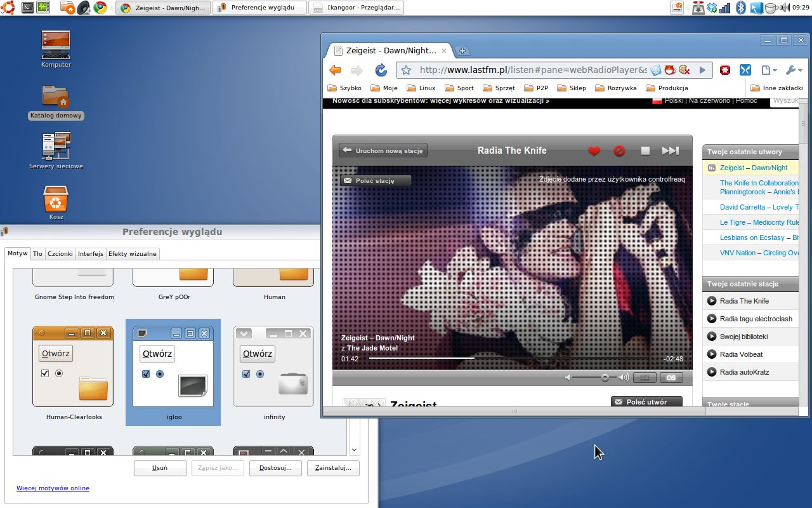Open Więcej motywów online link
The height and width of the screenshot is (508, 812).
(53, 488)
